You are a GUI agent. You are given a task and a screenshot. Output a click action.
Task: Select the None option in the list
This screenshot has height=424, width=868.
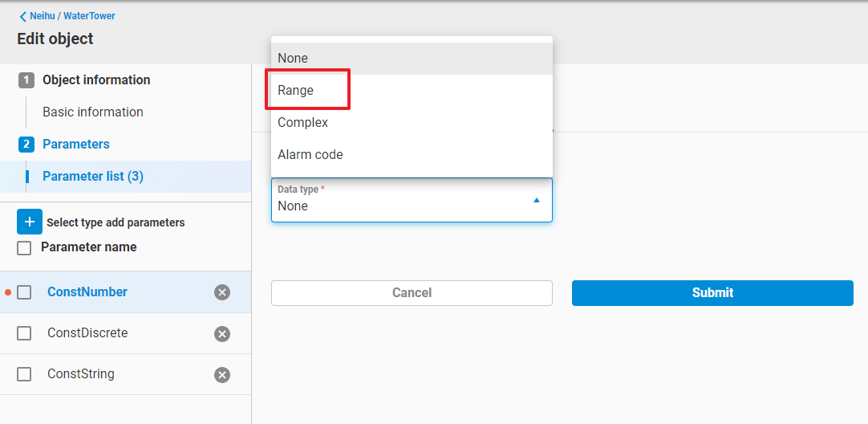pos(293,59)
